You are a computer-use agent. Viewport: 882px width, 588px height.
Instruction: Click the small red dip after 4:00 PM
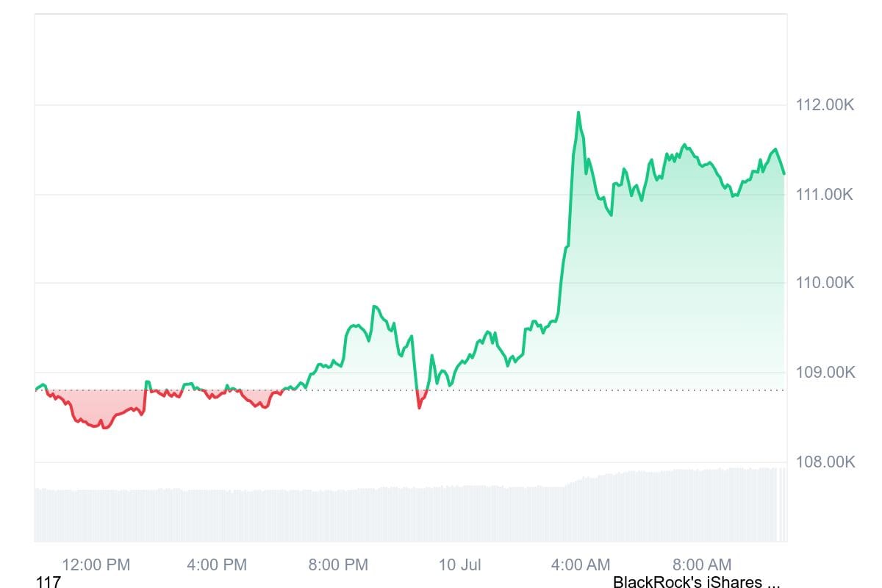(263, 406)
